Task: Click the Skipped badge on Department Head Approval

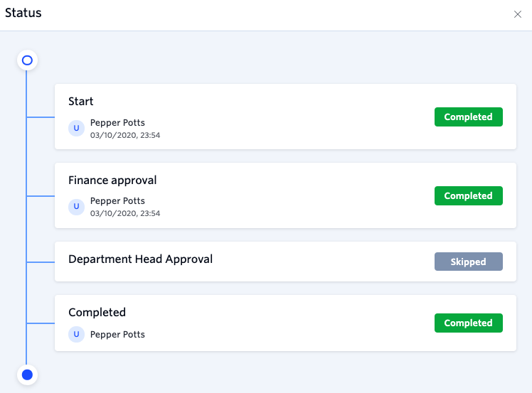Action: click(x=468, y=262)
